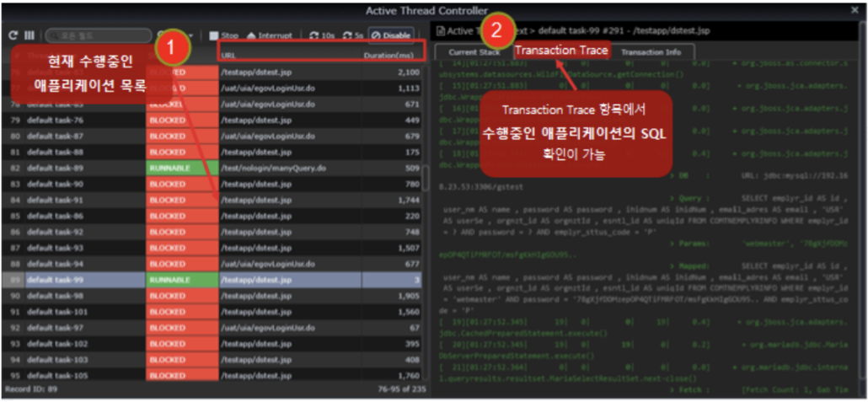Select row default task-90
Screen dimensions: 868x402
(213, 184)
